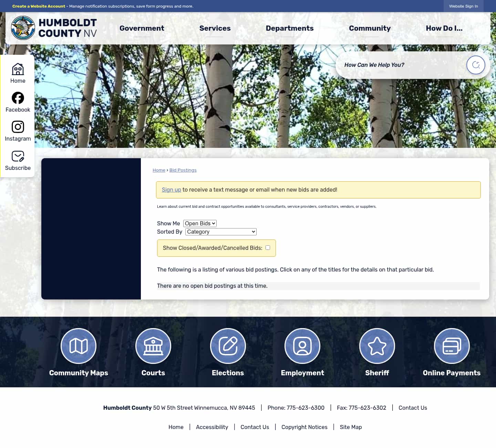The width and height of the screenshot is (496, 448).
Task: Click the Sign up link for bid notifications
Action: (171, 190)
